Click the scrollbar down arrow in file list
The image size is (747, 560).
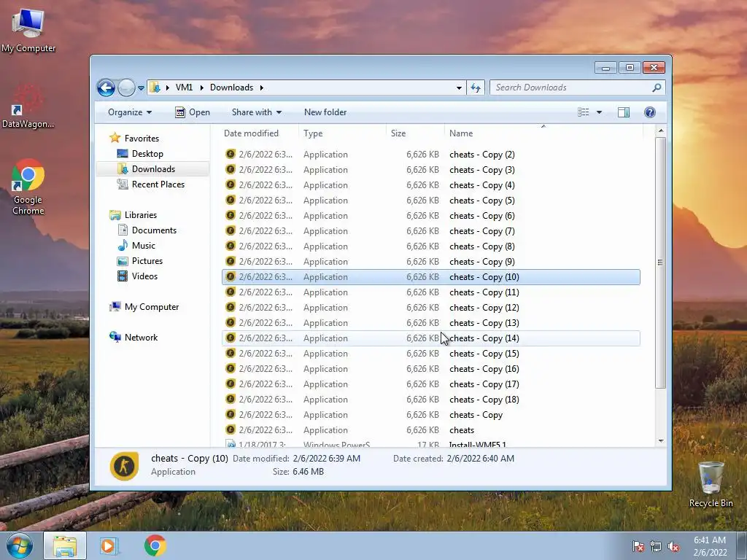pyautogui.click(x=660, y=441)
